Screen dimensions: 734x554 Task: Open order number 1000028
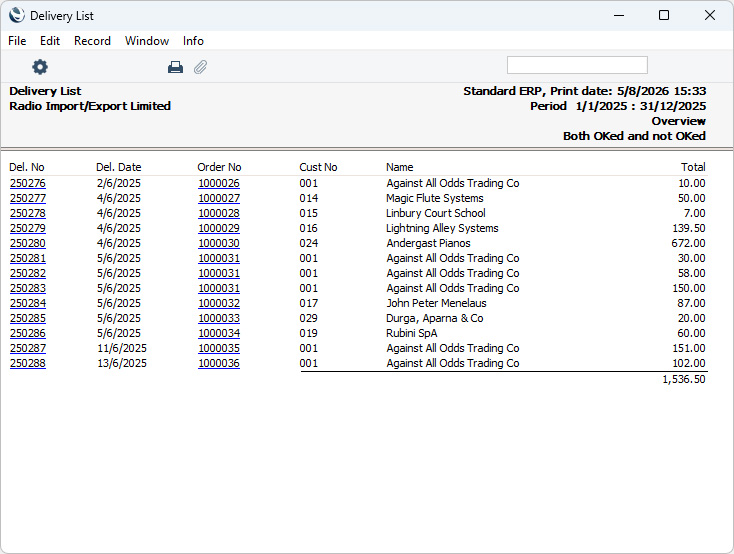(219, 213)
